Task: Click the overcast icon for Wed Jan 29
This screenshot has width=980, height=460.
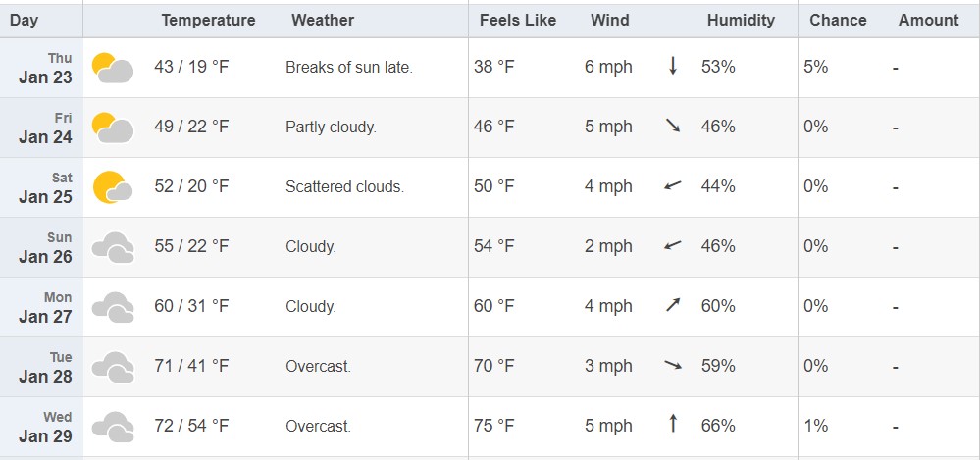Action: 113,427
